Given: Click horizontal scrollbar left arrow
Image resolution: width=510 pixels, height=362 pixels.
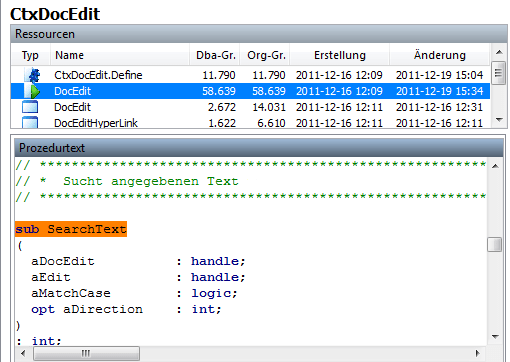Looking at the screenshot, I should coord(23,353).
